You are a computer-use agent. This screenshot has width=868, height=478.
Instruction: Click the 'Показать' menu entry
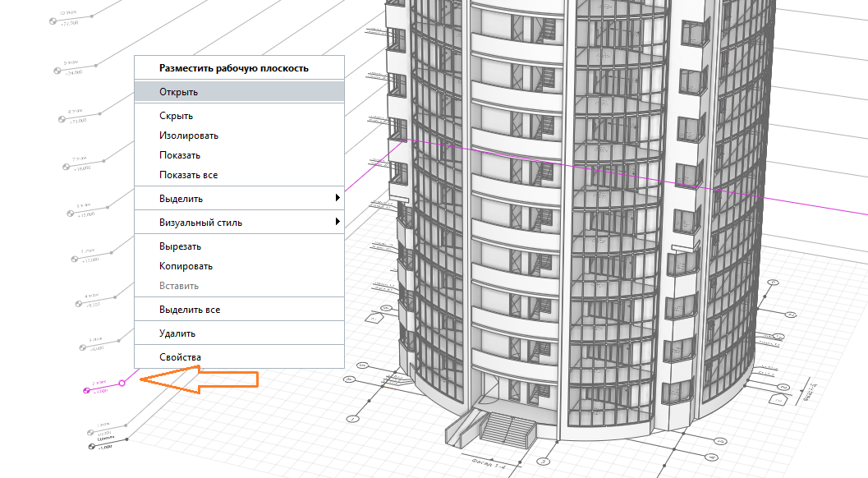239,155
